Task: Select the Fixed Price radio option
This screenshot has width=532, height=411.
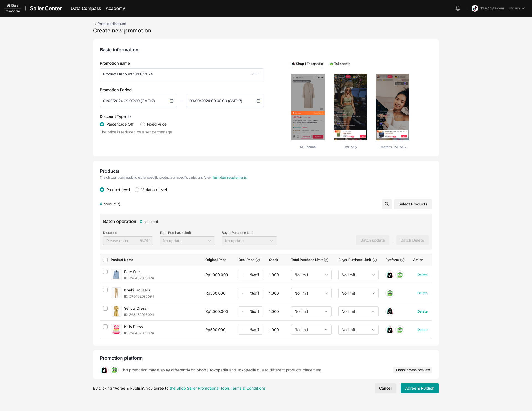Action: tap(143, 124)
